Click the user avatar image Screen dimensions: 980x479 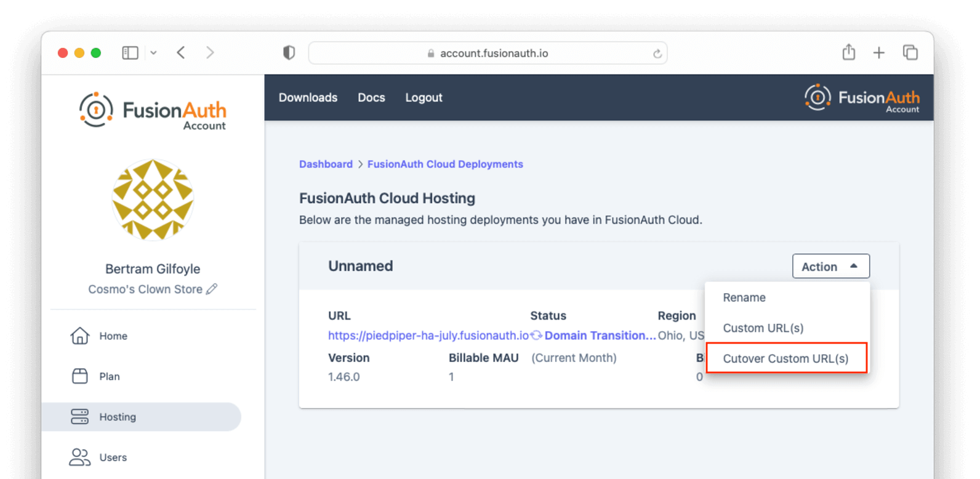pos(153,199)
